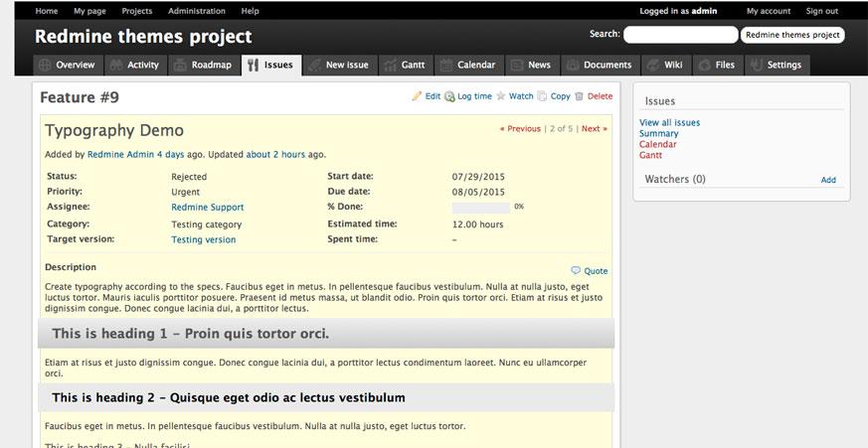Viewport: 868px width, 448px height.
Task: Open the project Settings tab
Action: point(778,65)
